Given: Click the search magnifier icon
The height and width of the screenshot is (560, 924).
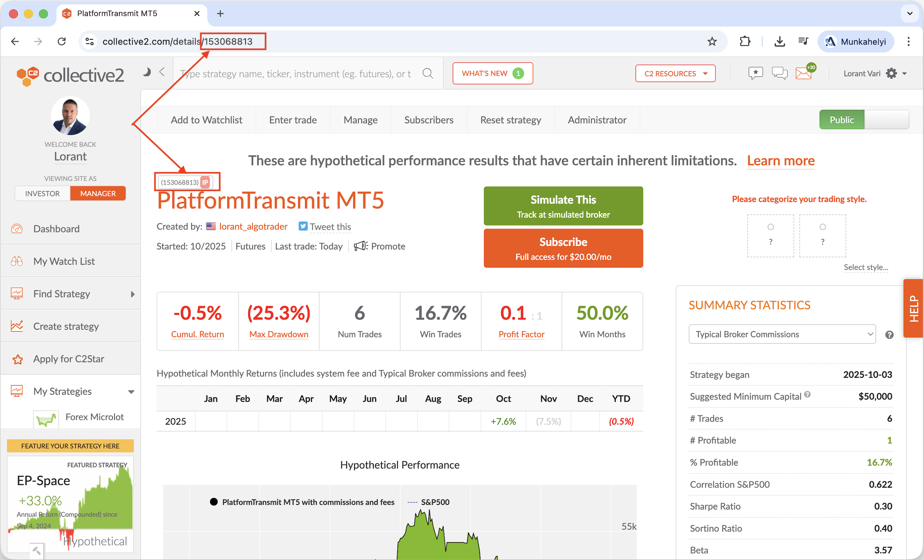Looking at the screenshot, I should [427, 74].
